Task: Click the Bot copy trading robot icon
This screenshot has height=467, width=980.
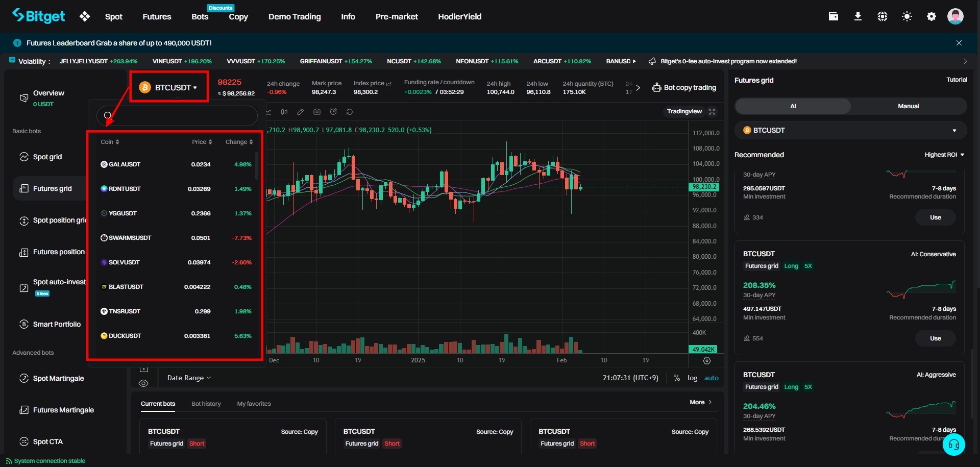Action: tap(656, 87)
